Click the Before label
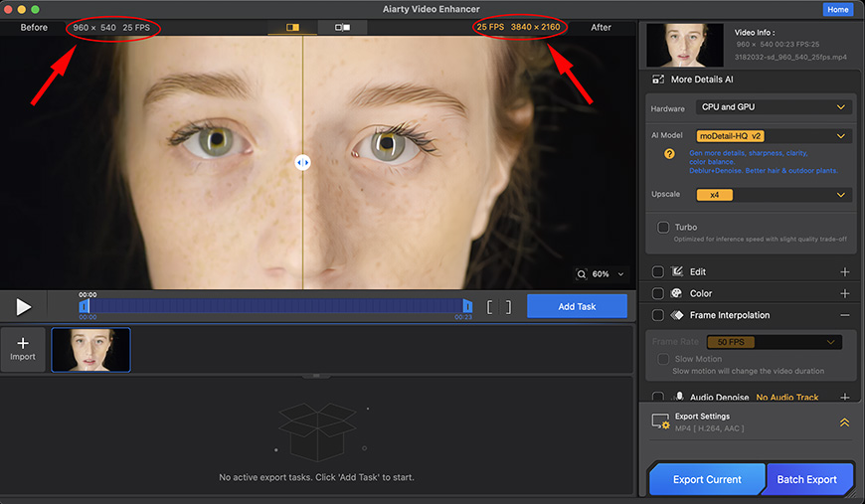The height and width of the screenshot is (504, 865). 34,27
